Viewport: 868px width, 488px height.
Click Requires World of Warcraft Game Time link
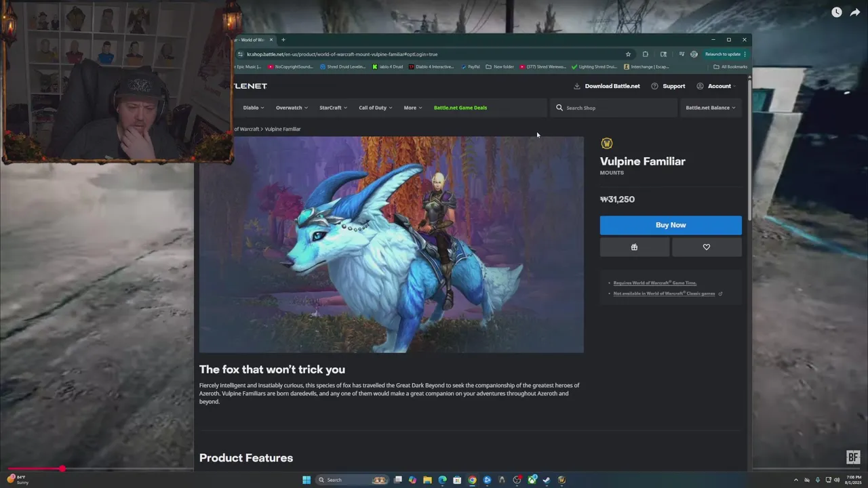tap(655, 283)
